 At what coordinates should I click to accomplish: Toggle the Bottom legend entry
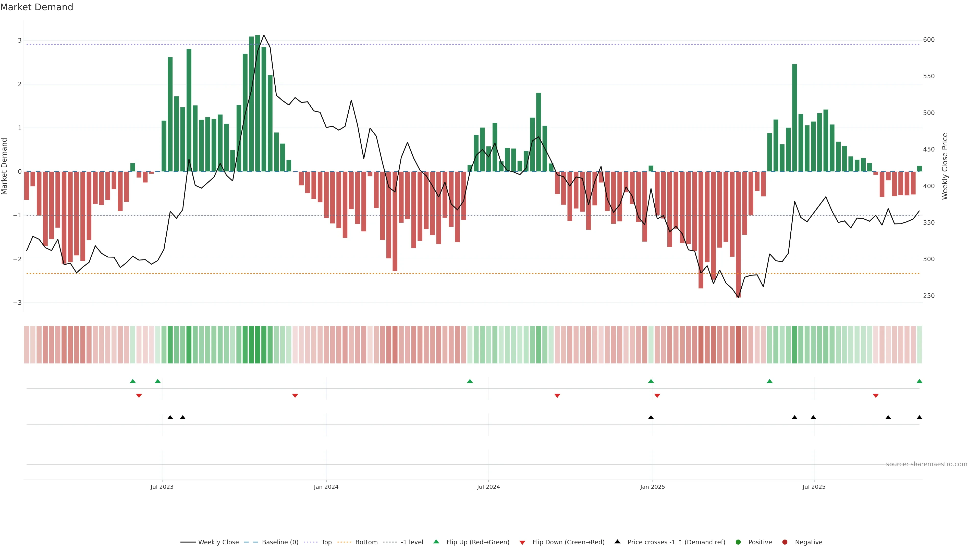coord(366,542)
